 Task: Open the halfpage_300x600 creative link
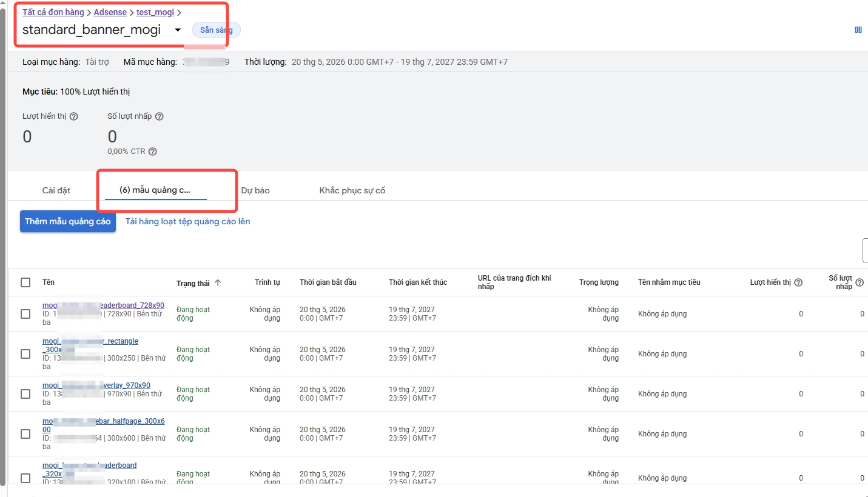[104, 425]
